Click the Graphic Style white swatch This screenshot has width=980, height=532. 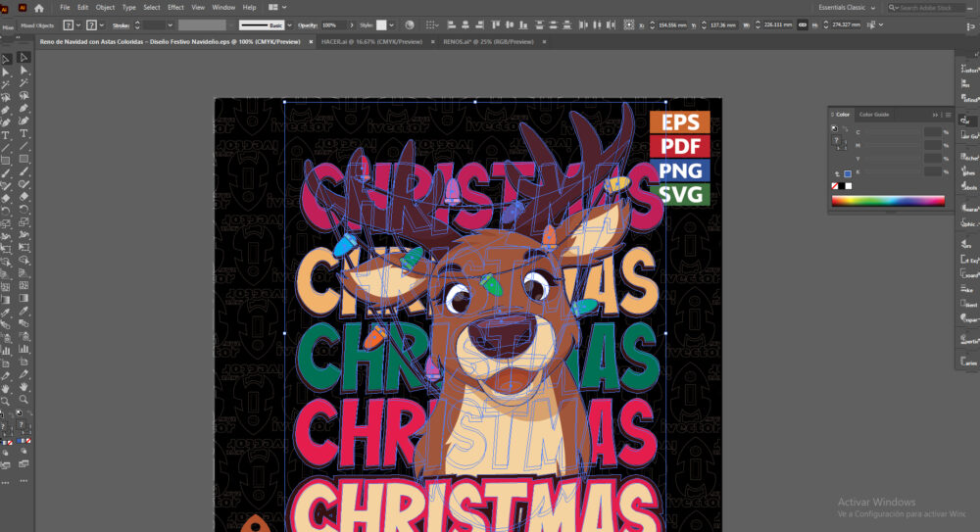[x=381, y=25]
